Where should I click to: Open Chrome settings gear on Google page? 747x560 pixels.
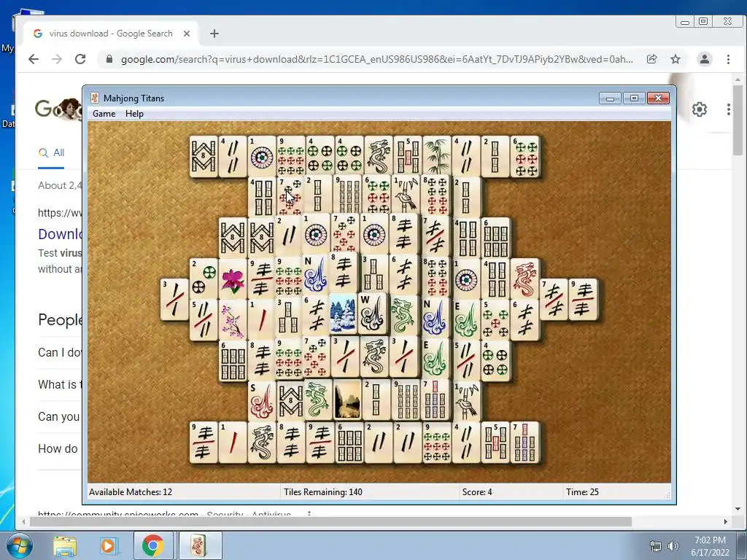[x=700, y=109]
